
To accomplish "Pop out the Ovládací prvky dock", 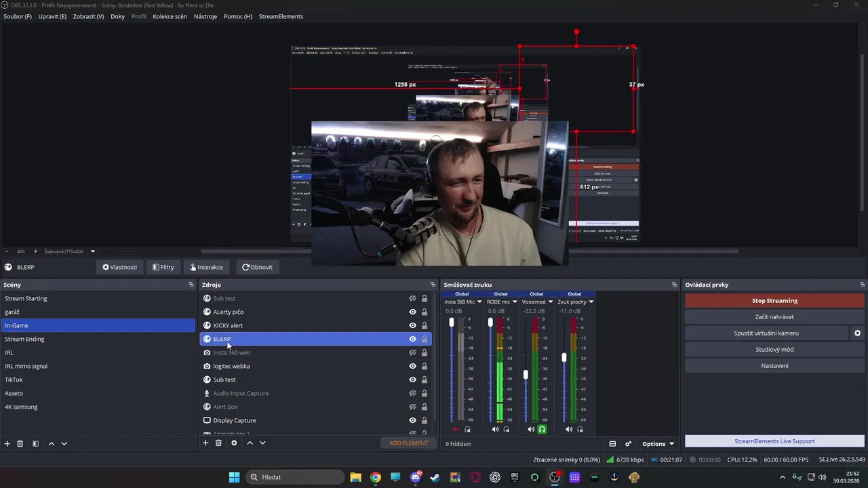I will 862,285.
